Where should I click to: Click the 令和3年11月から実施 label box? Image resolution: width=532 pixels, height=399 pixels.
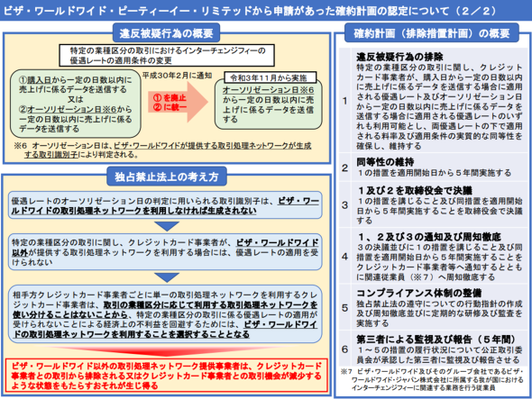point(271,77)
